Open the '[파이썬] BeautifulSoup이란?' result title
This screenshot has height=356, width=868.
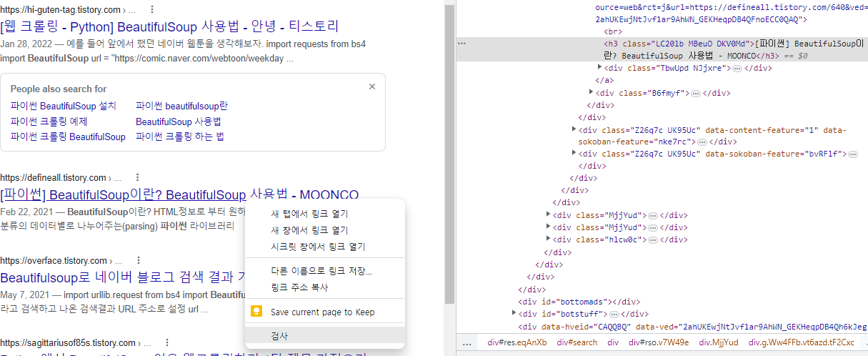click(179, 194)
